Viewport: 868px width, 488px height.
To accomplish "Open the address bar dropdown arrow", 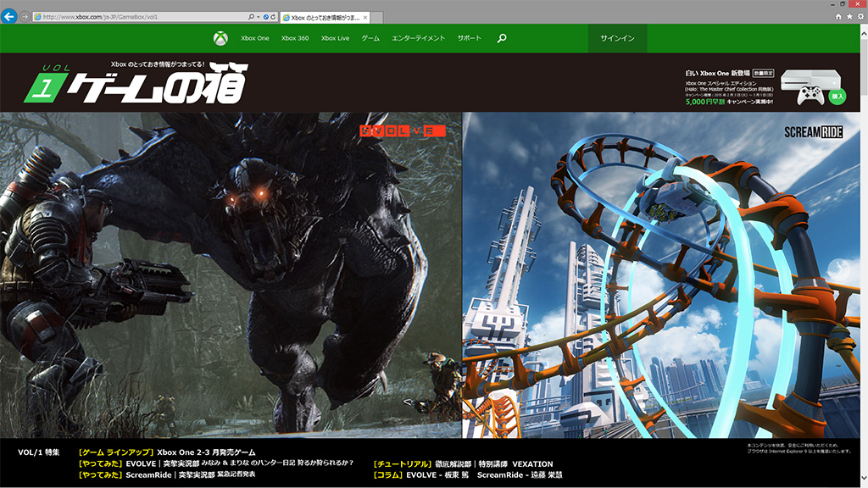I will tap(258, 17).
